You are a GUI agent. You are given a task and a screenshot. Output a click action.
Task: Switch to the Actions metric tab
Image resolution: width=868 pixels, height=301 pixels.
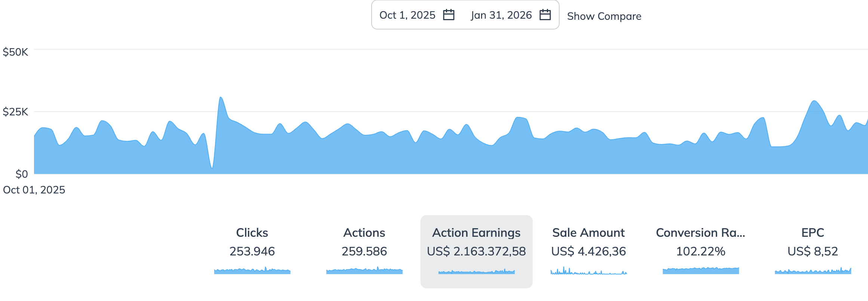point(364,233)
